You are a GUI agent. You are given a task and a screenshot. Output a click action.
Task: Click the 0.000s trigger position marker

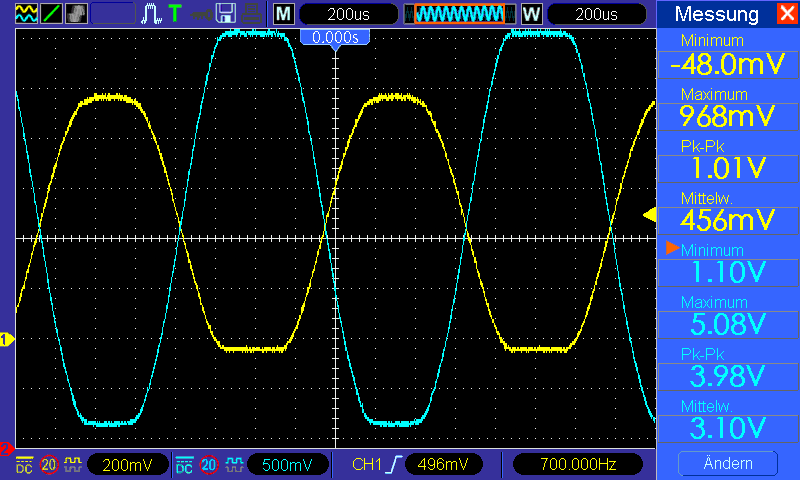pos(335,37)
